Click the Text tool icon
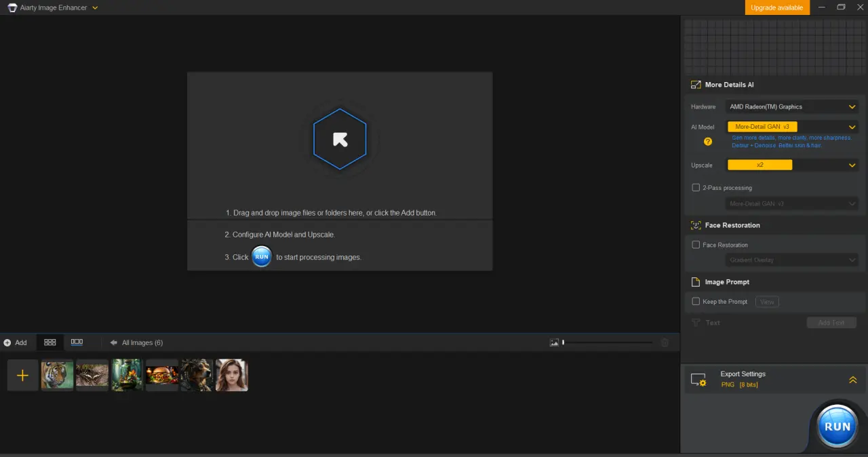 [696, 323]
